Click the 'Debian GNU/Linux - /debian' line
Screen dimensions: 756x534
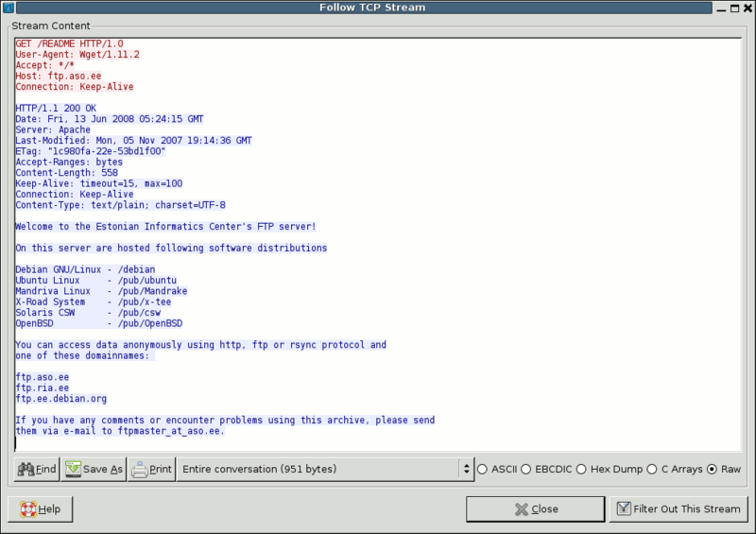pos(85,269)
